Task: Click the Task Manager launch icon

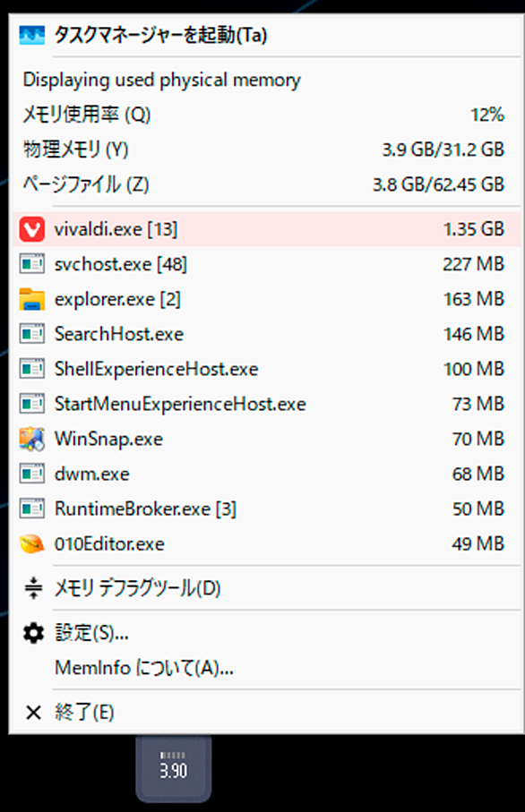Action: pos(31,36)
